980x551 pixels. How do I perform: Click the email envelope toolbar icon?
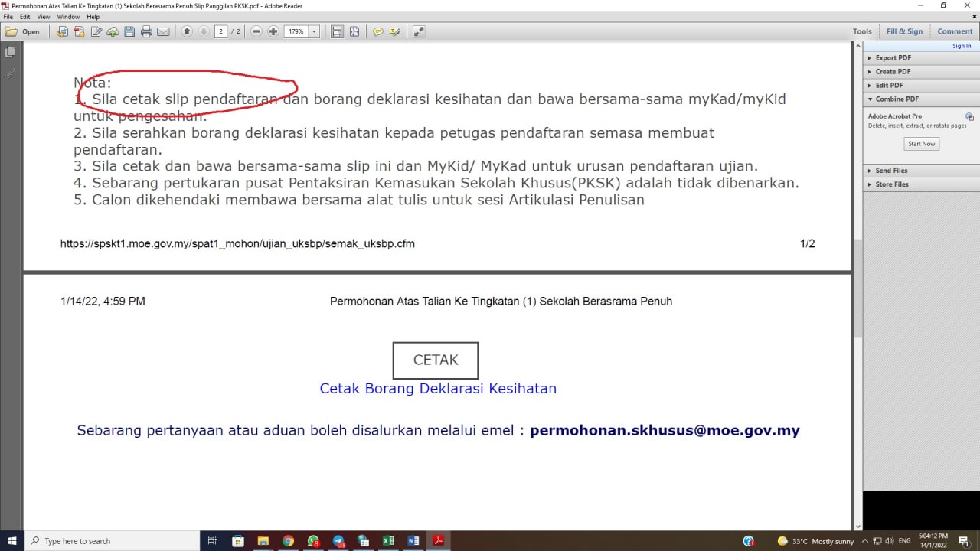[x=163, y=31]
